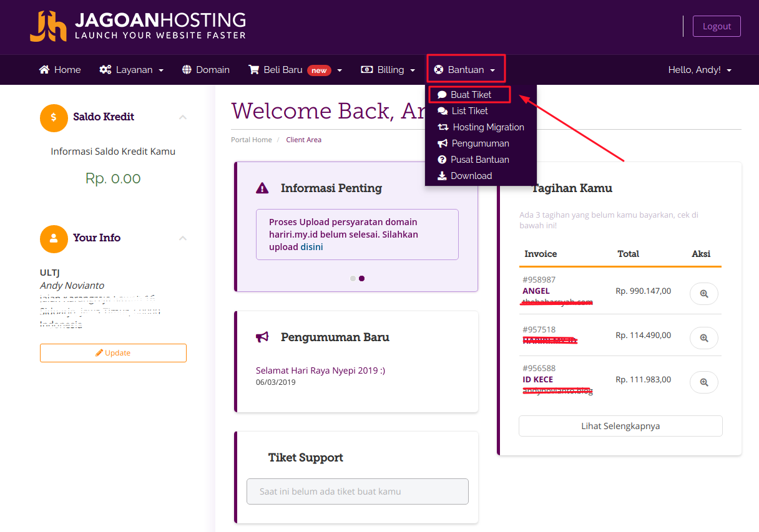Click the Lihat Selengkapnya button
The image size is (759, 532).
click(x=620, y=426)
